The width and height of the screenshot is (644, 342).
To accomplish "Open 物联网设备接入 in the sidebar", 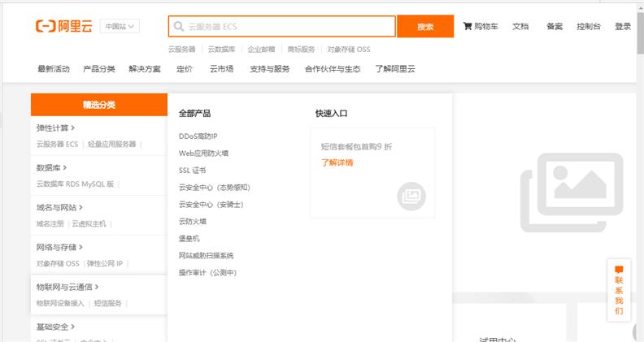I will pos(60,303).
